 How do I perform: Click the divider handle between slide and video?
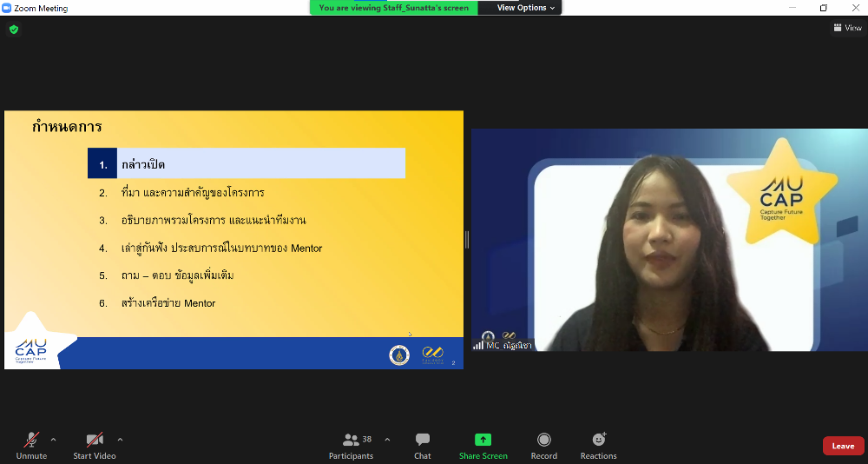[x=467, y=240]
